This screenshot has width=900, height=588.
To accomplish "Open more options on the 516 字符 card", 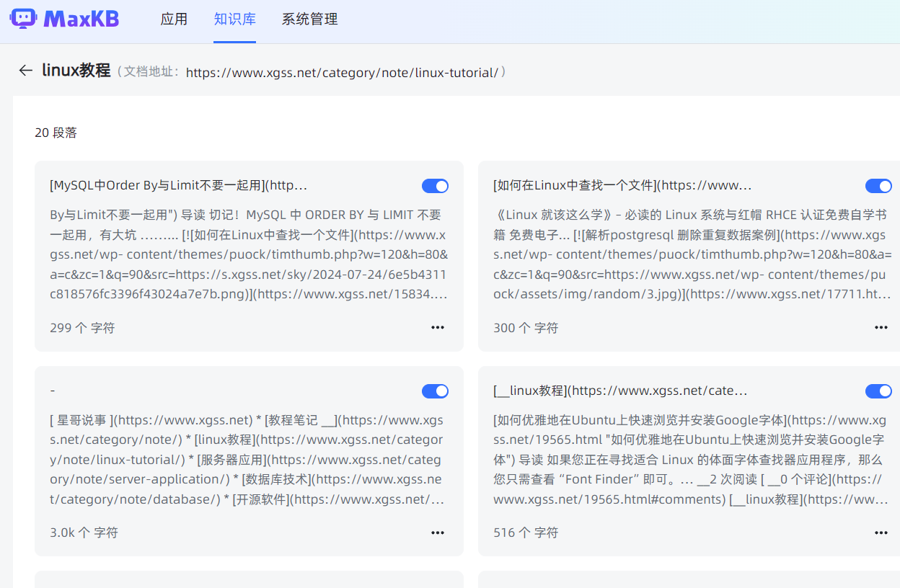I will click(881, 533).
